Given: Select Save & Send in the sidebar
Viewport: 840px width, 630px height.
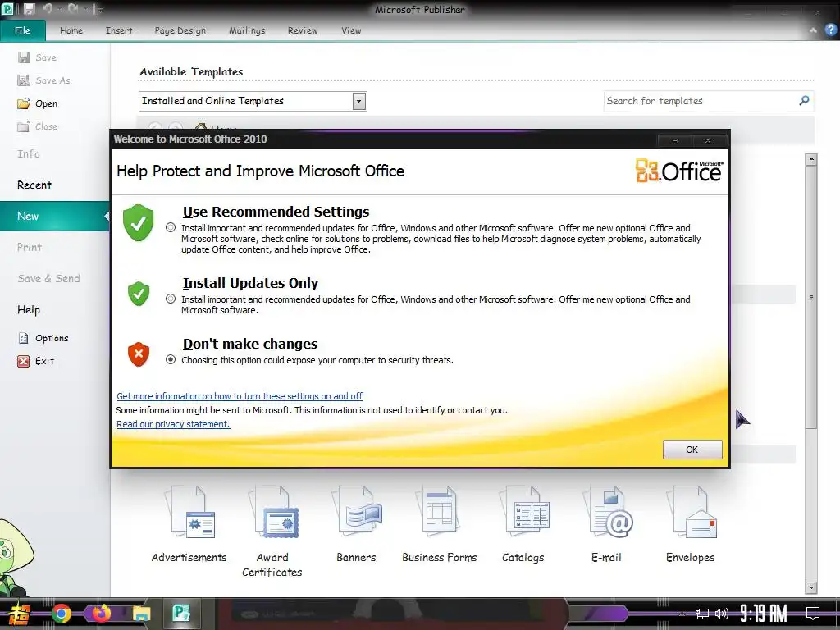Looking at the screenshot, I should 48,279.
